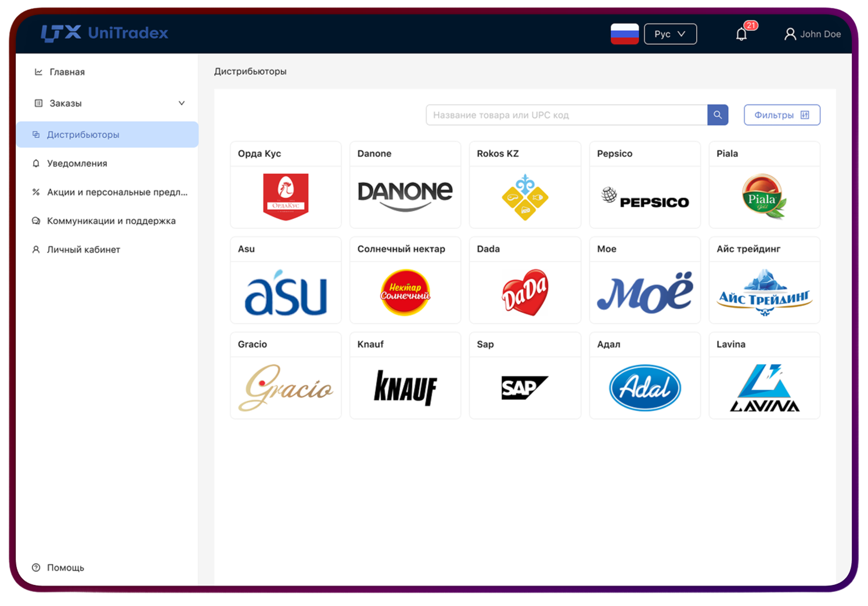Open the Knauf distributor card
Image resolution: width=868 pixels, height=606 pixels.
[405, 376]
